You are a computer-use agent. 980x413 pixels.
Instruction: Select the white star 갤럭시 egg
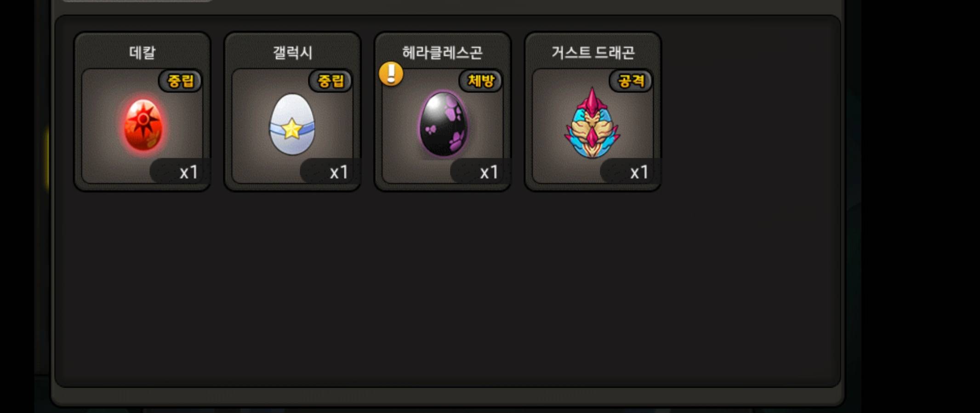(292, 124)
